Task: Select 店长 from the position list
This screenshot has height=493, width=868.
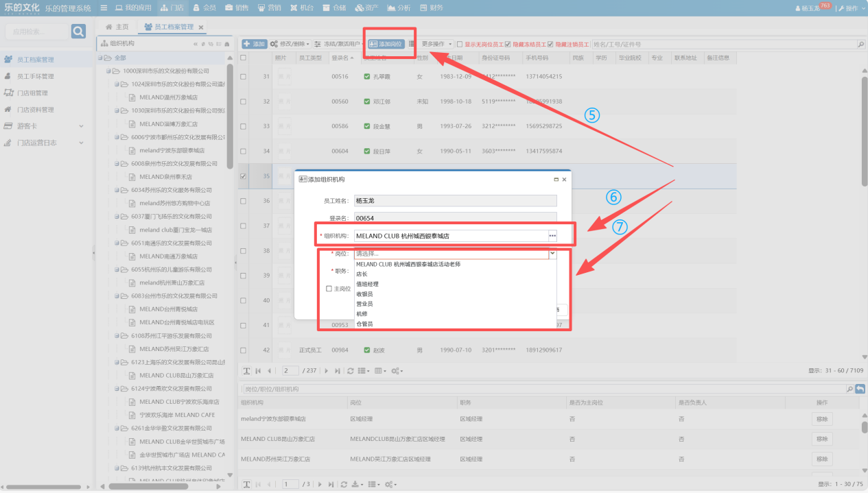Action: click(x=362, y=274)
